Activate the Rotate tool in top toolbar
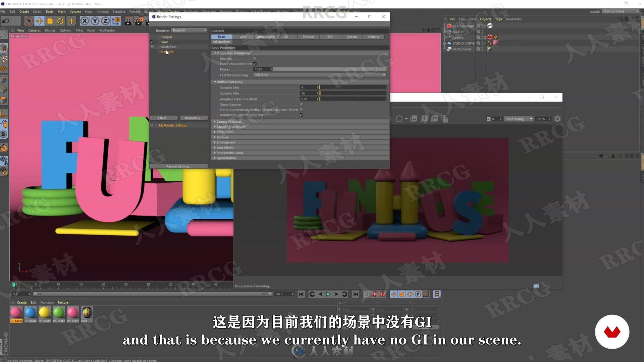This screenshot has height=362, width=644. point(60,21)
